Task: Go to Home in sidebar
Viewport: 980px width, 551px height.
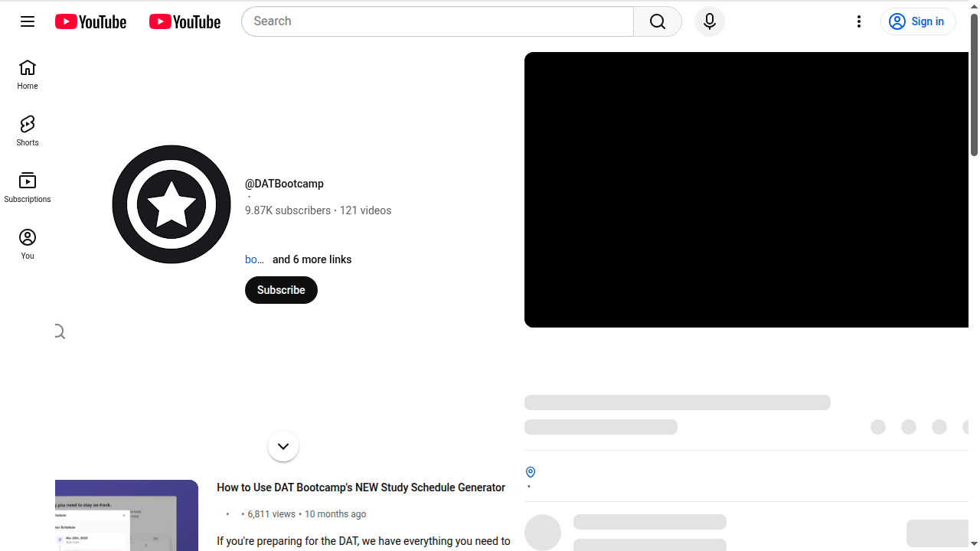Action: (28, 75)
